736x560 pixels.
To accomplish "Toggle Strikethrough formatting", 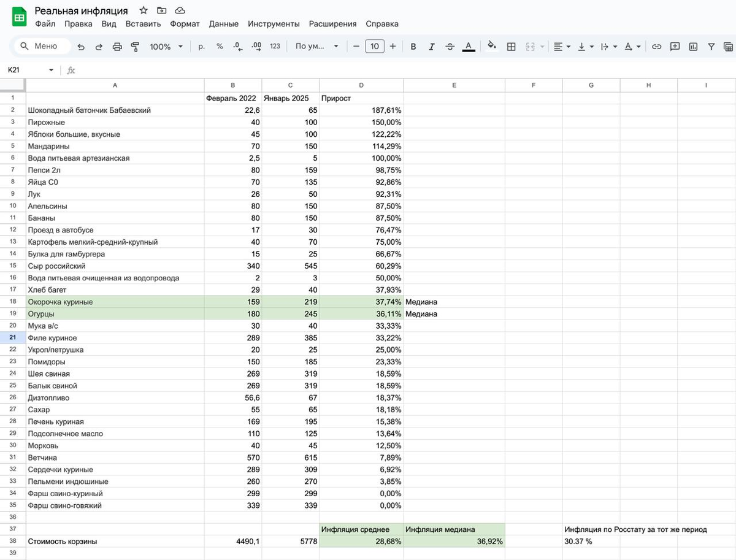I will click(x=450, y=46).
